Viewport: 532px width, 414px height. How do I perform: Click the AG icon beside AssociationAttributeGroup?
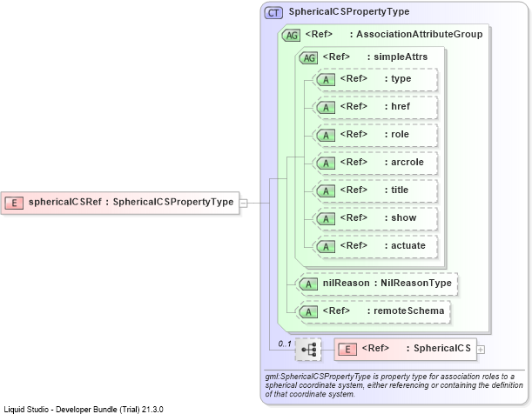coord(291,36)
